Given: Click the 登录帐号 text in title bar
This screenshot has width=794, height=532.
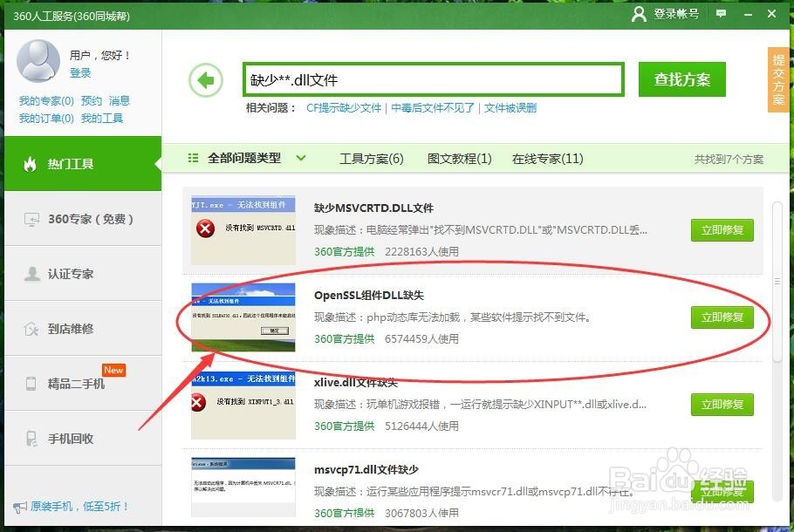Looking at the screenshot, I should click(676, 14).
